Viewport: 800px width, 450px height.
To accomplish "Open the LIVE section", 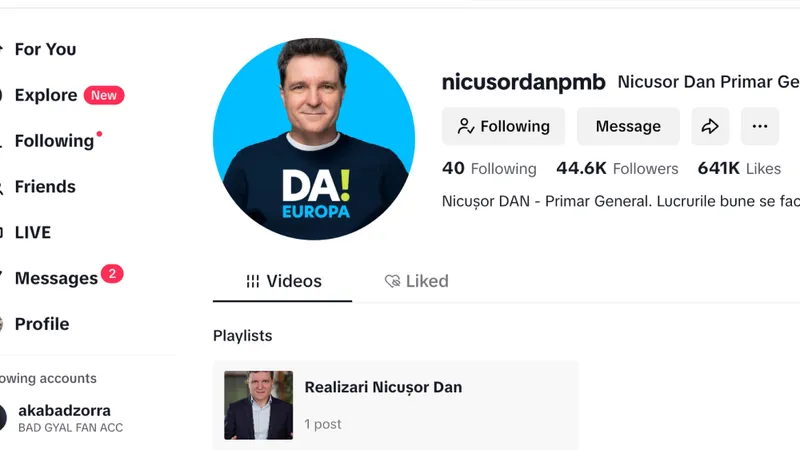I will coord(33,233).
